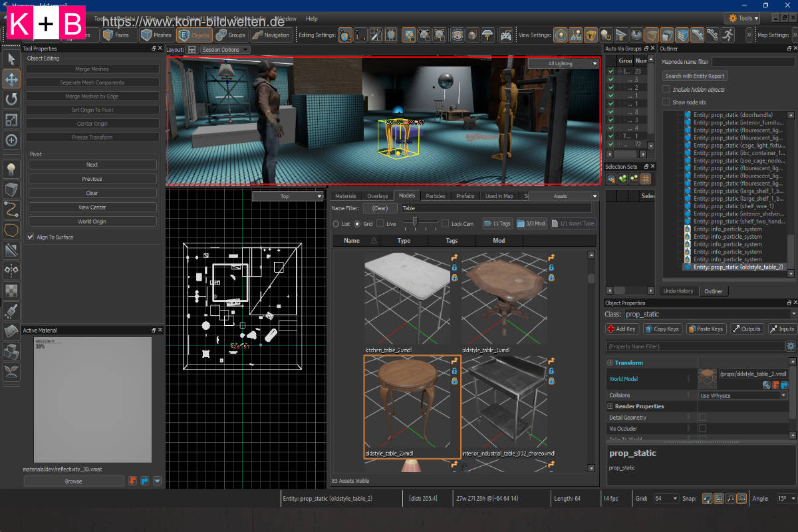
Task: Click the Add Key button
Action: pos(621,329)
